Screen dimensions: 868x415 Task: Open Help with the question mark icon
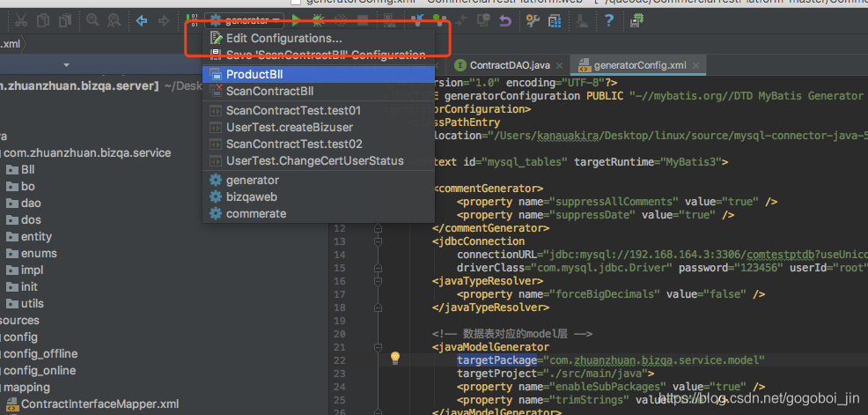click(x=609, y=21)
